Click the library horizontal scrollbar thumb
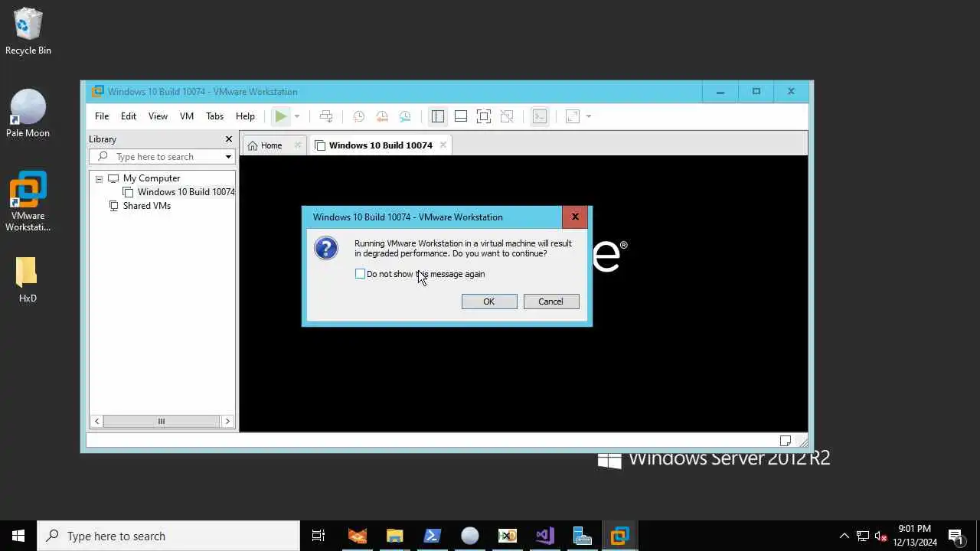 coord(162,421)
